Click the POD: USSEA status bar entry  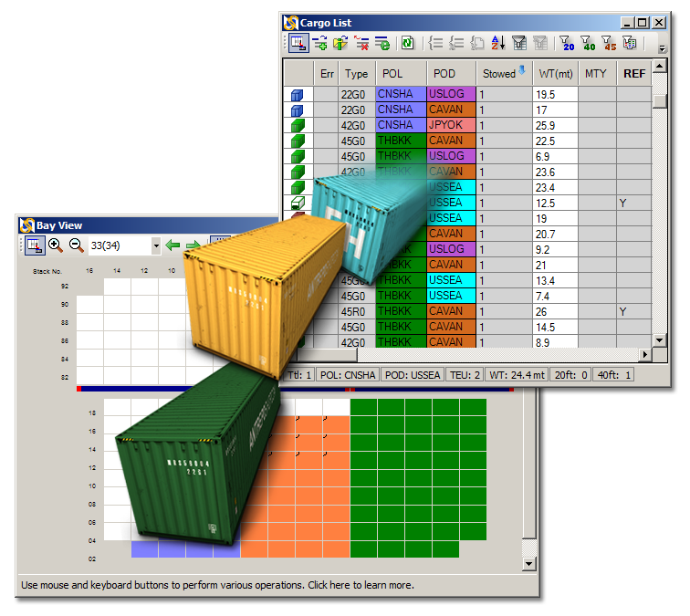[x=413, y=375]
